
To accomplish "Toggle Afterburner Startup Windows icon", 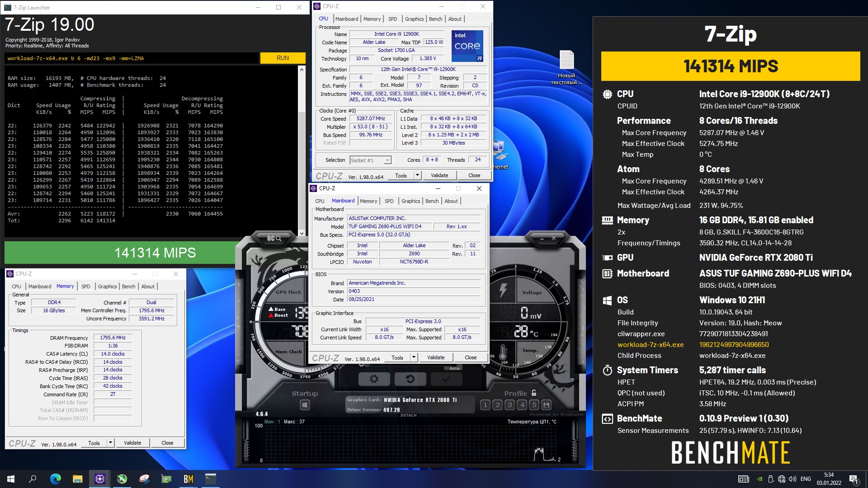I will click(305, 405).
